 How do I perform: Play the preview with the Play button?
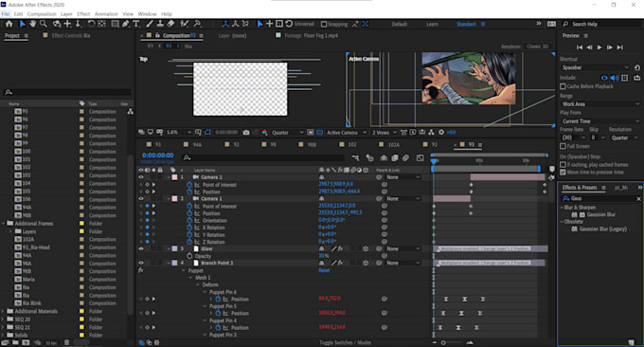point(599,47)
